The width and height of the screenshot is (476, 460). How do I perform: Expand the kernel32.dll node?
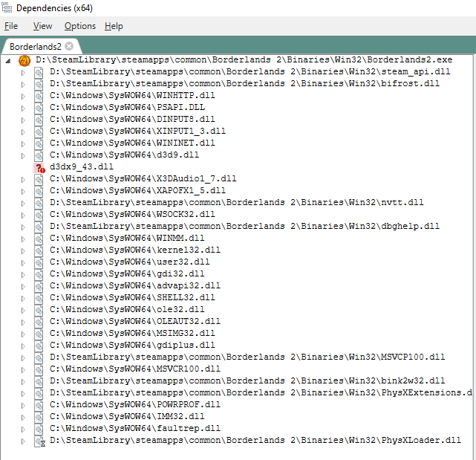(x=23, y=251)
